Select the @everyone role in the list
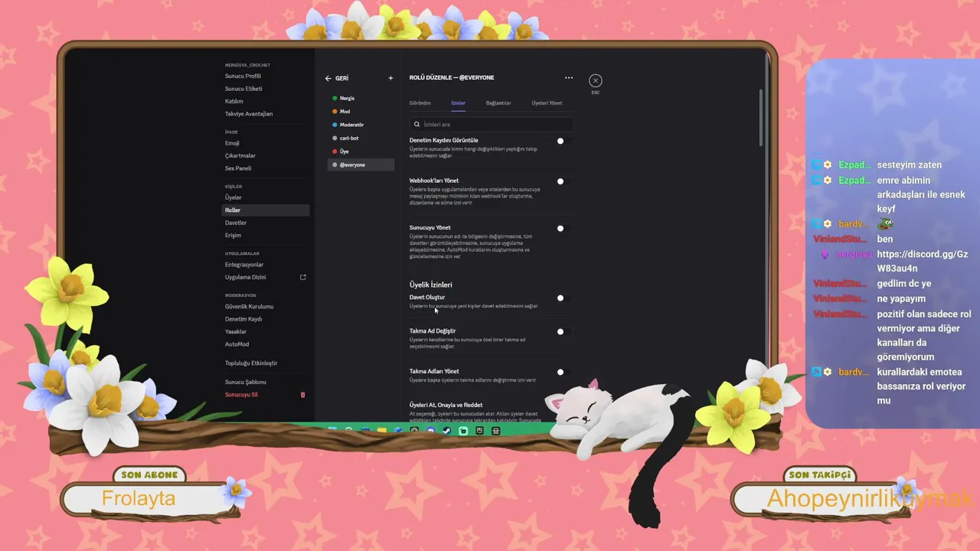The image size is (980, 551). coord(361,165)
